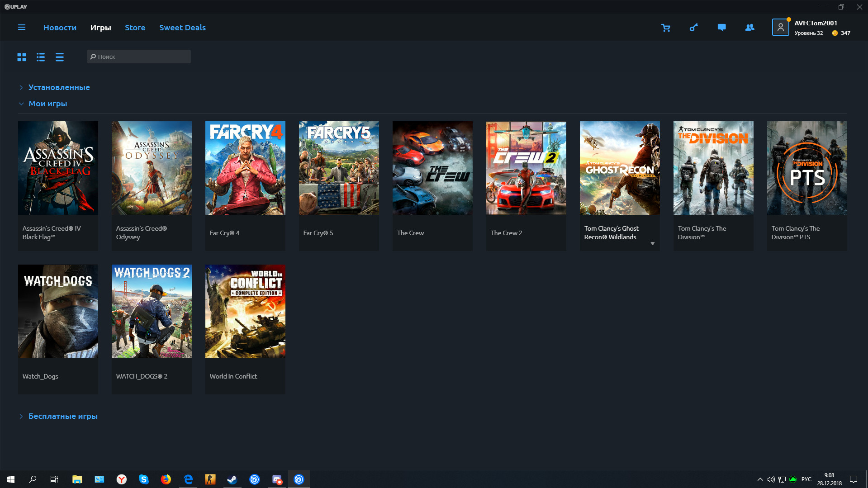The image size is (868, 488).
Task: Open the volume control in tray
Action: pyautogui.click(x=771, y=479)
